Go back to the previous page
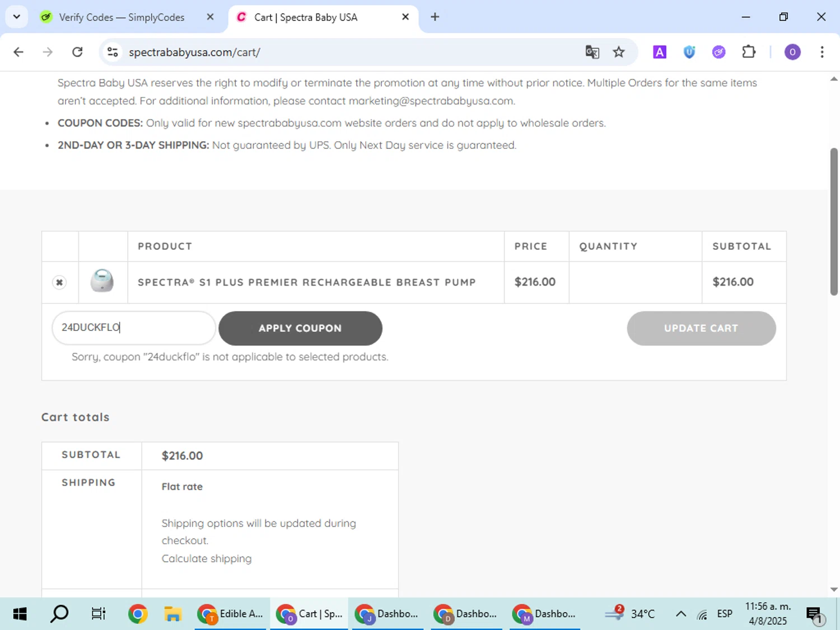This screenshot has width=840, height=630. [x=18, y=52]
